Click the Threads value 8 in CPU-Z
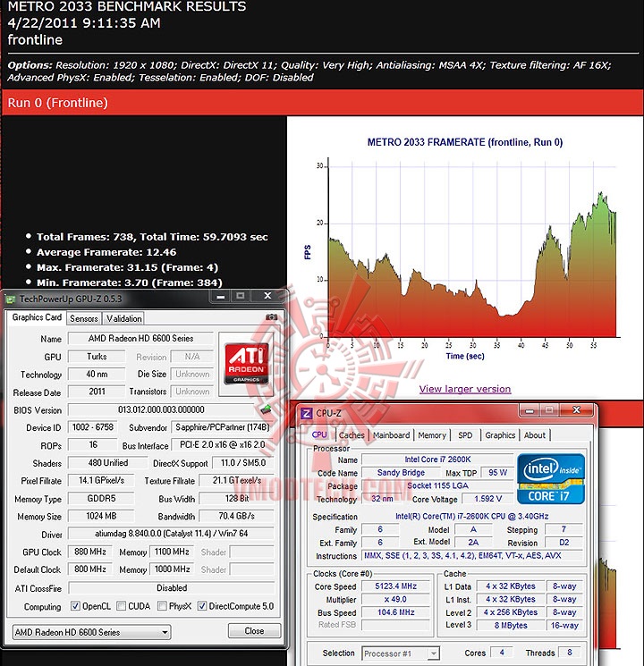This screenshot has width=644, height=666. [x=569, y=653]
